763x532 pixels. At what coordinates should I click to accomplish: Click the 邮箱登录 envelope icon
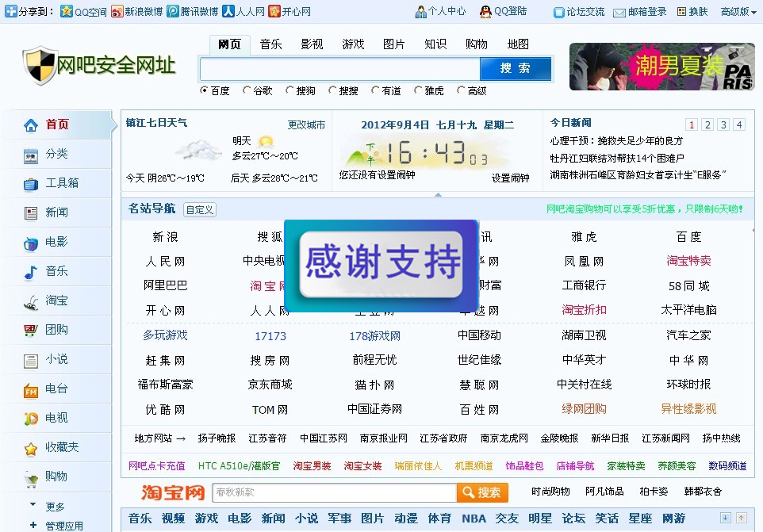point(619,13)
